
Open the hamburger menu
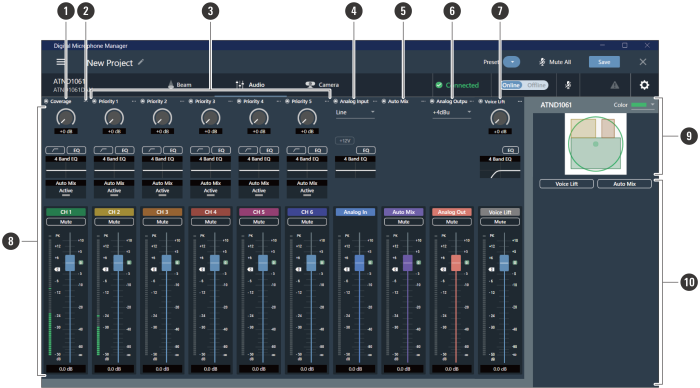point(61,62)
